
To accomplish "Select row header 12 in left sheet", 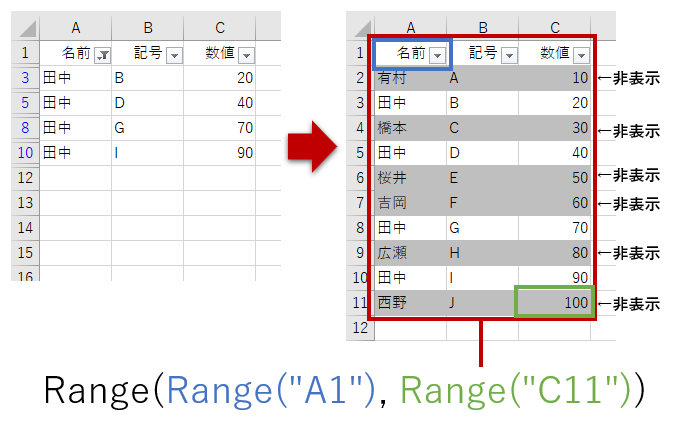I will [25, 178].
